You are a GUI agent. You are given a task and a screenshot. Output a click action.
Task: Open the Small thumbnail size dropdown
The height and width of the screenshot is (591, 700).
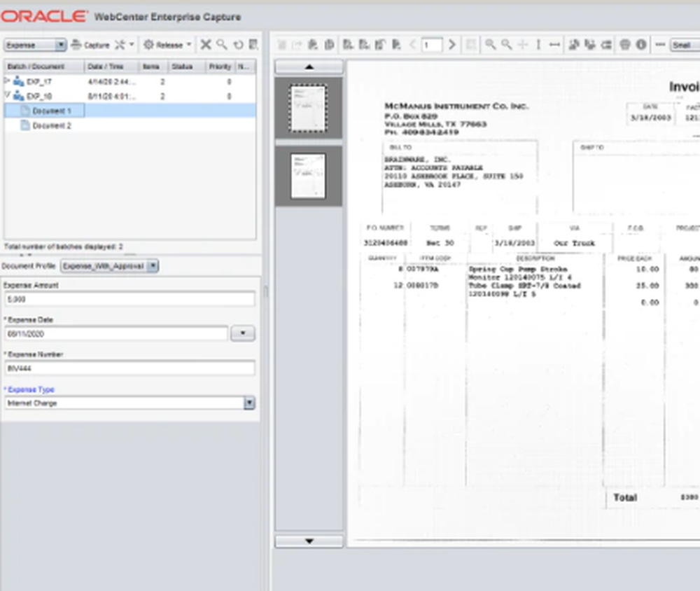[685, 45]
